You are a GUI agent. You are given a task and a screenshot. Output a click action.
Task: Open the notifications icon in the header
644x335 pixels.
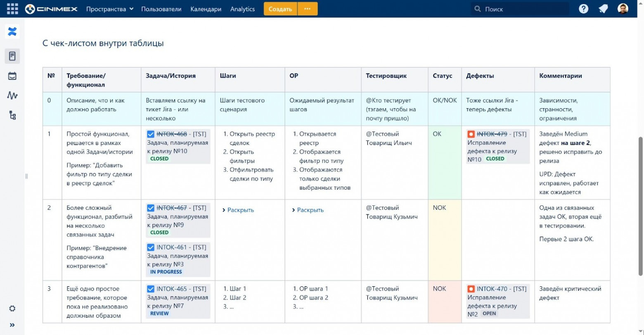(603, 9)
